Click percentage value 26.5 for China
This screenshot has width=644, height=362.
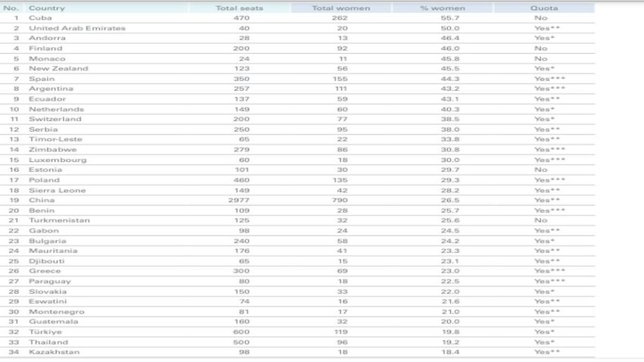tap(450, 199)
